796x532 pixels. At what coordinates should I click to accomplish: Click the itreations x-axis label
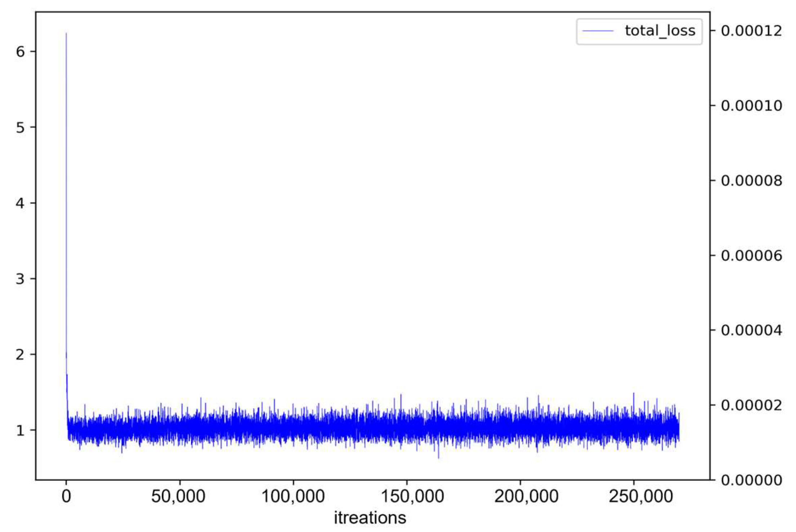[x=370, y=518]
